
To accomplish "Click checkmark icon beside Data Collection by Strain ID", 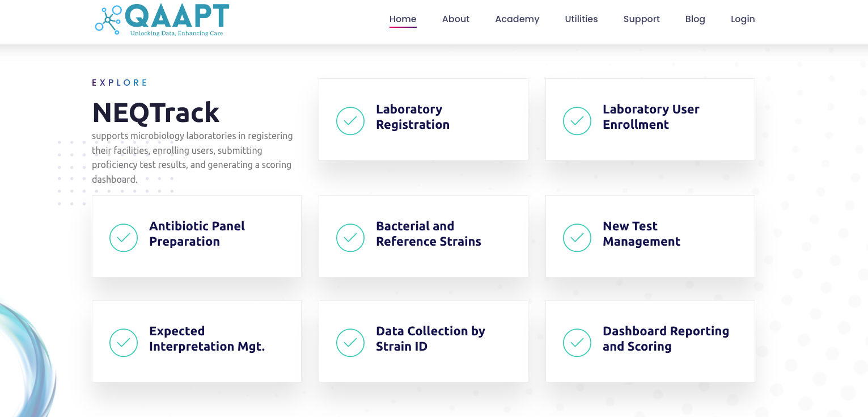I will [350, 343].
